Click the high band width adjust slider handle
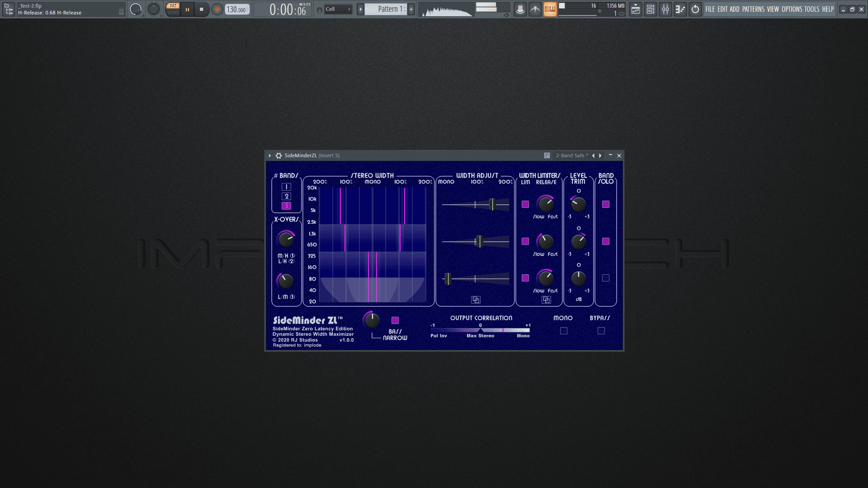 tap(492, 204)
